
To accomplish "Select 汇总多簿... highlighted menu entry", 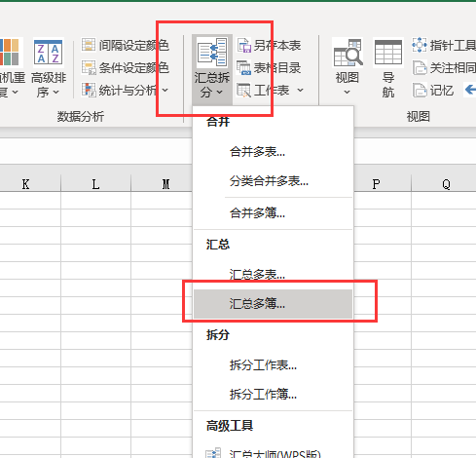I will 273,304.
